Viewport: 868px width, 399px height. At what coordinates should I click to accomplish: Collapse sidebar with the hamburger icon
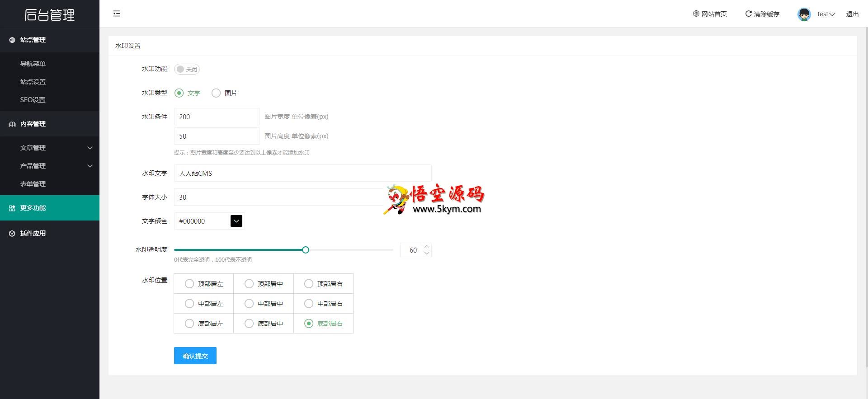(x=117, y=14)
